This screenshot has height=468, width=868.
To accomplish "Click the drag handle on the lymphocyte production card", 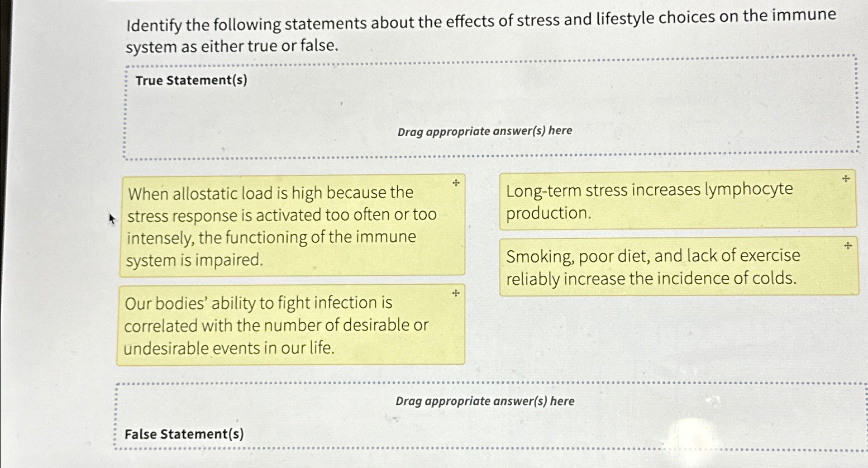I will (x=845, y=179).
